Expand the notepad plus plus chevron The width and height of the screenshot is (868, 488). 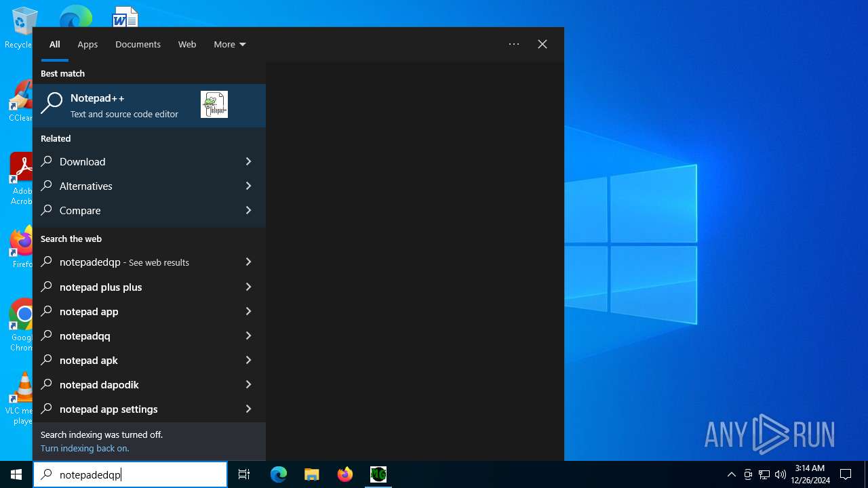coord(248,287)
